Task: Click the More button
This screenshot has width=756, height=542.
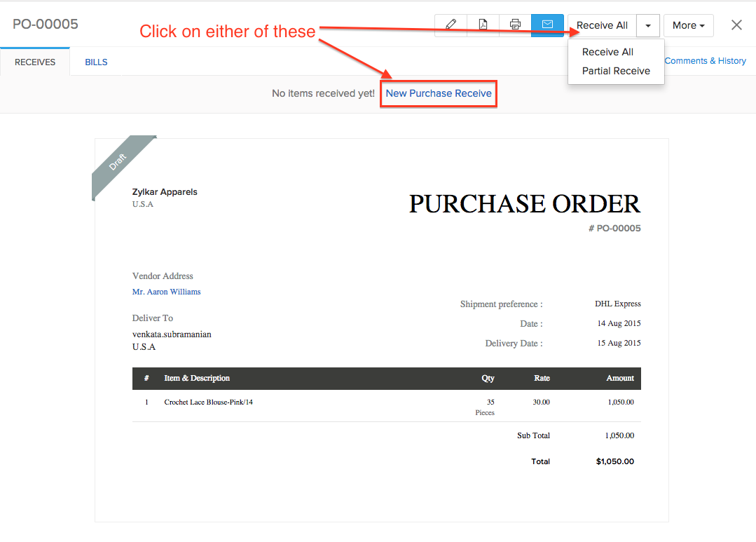Action: click(x=687, y=25)
